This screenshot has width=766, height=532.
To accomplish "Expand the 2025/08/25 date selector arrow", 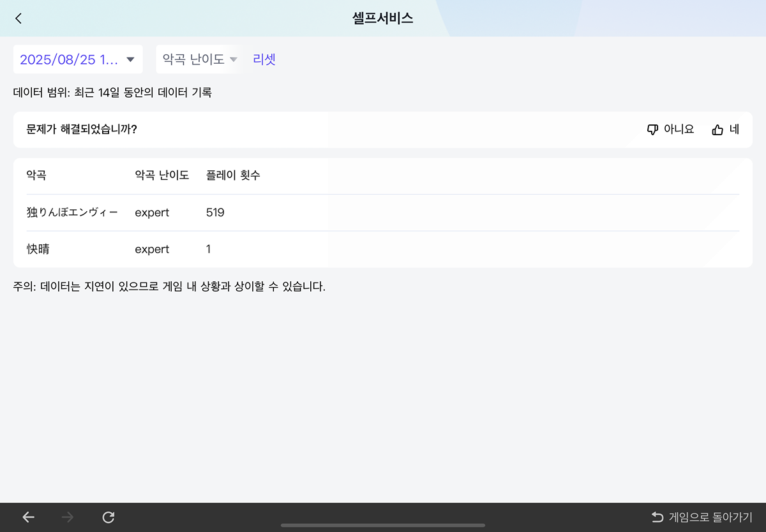I will tap(131, 59).
